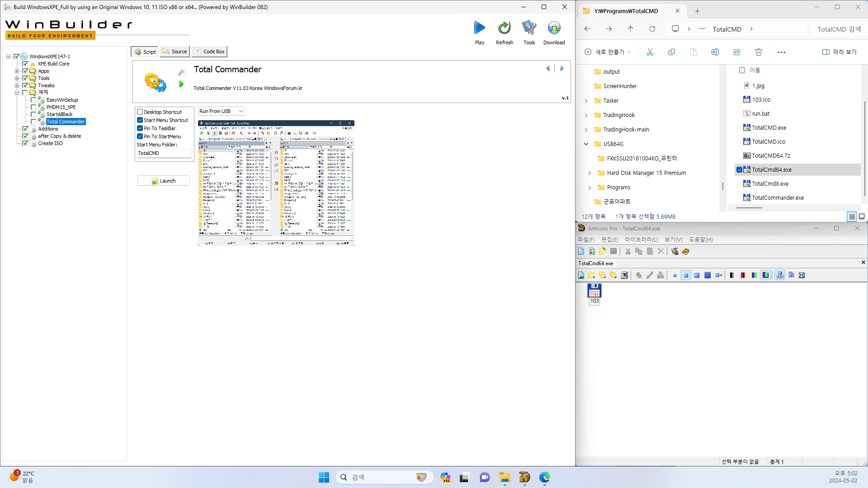Open the 도움말(H) menu in ArtIcons
This screenshot has width=868, height=488.
tap(701, 239)
